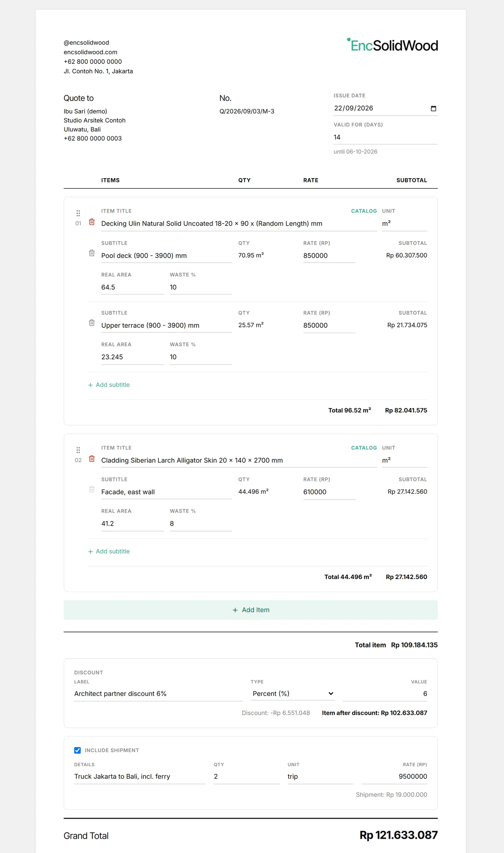Viewport: 504px width, 853px height.
Task: Remove the Upper terrace subtitle row
Action: pos(92,323)
